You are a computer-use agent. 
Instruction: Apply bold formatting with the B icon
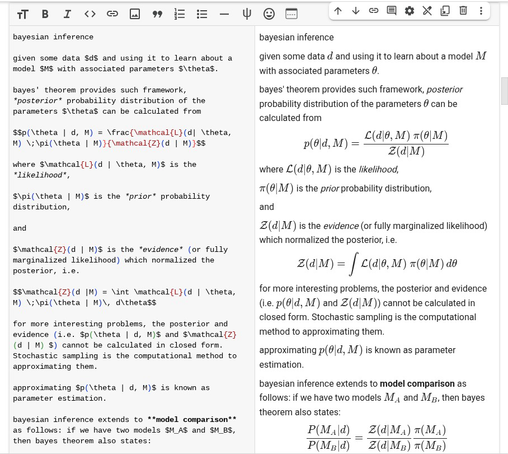pos(45,14)
